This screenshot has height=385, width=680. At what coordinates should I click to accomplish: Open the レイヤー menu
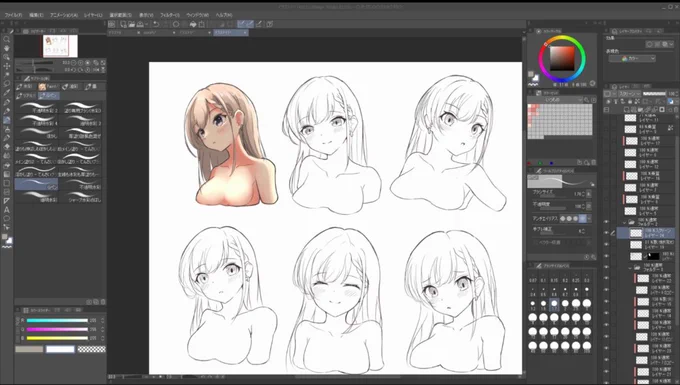[x=93, y=15]
